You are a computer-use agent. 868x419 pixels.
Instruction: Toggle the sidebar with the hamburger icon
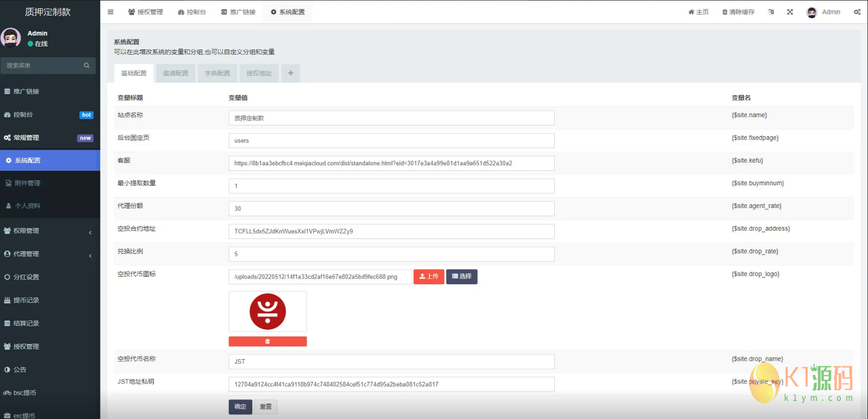click(110, 12)
